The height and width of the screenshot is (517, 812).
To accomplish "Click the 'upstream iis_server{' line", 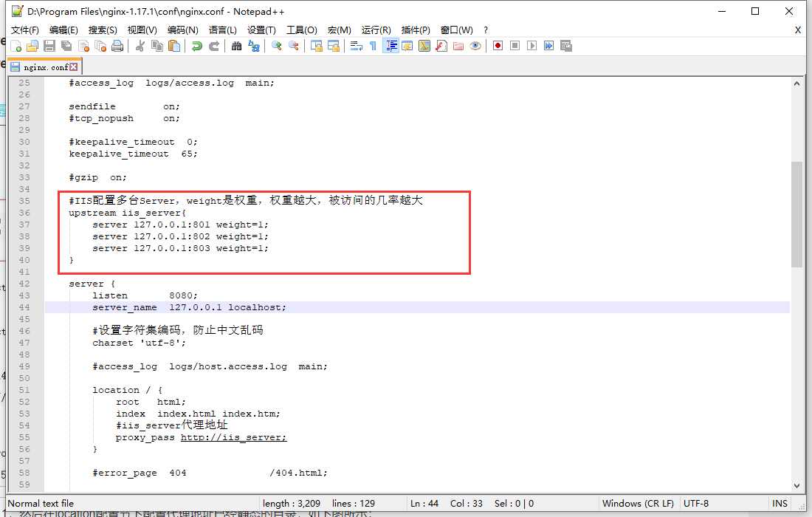I will tap(128, 213).
